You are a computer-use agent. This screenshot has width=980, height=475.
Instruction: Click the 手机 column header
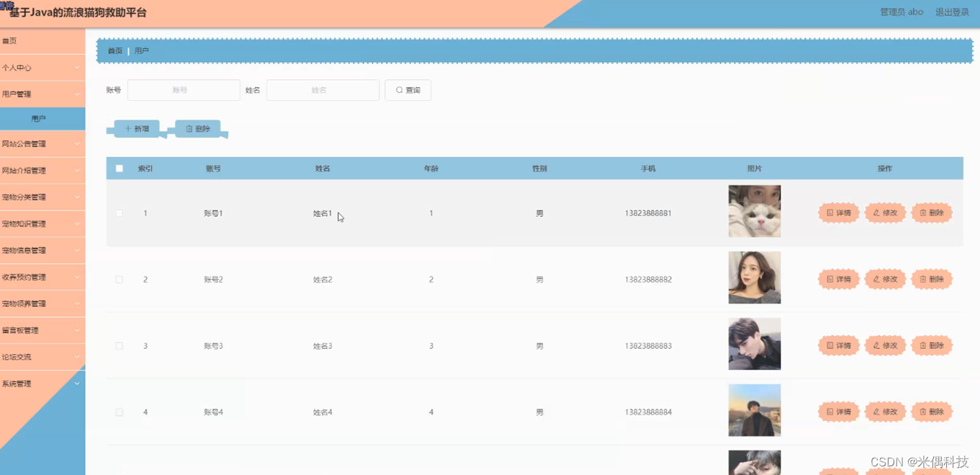tap(648, 169)
